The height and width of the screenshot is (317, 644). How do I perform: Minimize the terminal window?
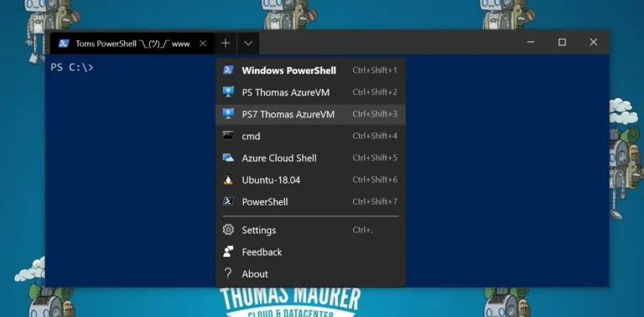[x=531, y=42]
